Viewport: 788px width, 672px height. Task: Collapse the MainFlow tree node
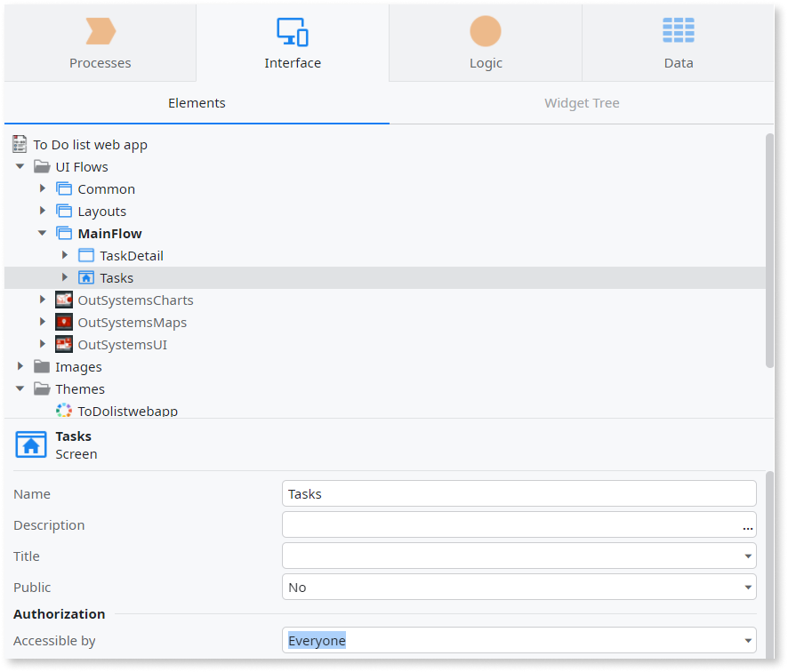(42, 233)
